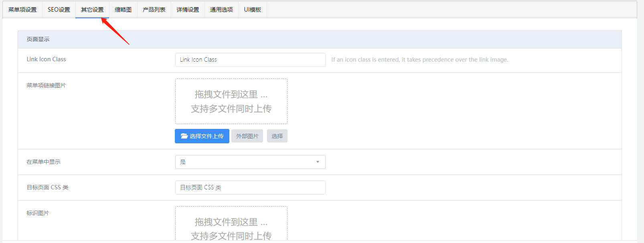Select the UI模板 tab
Screen dimensions: 644x243
[x=252, y=10]
